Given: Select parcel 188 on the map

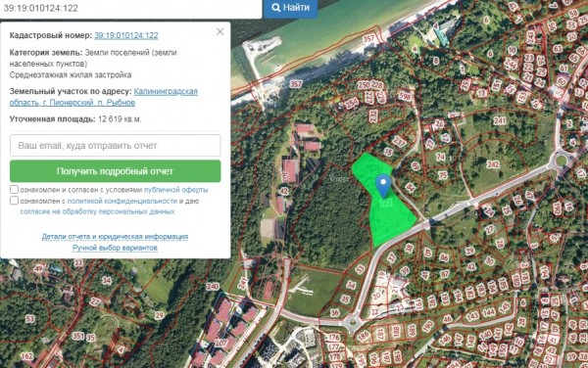Looking at the screenshot, I should point(396,332).
